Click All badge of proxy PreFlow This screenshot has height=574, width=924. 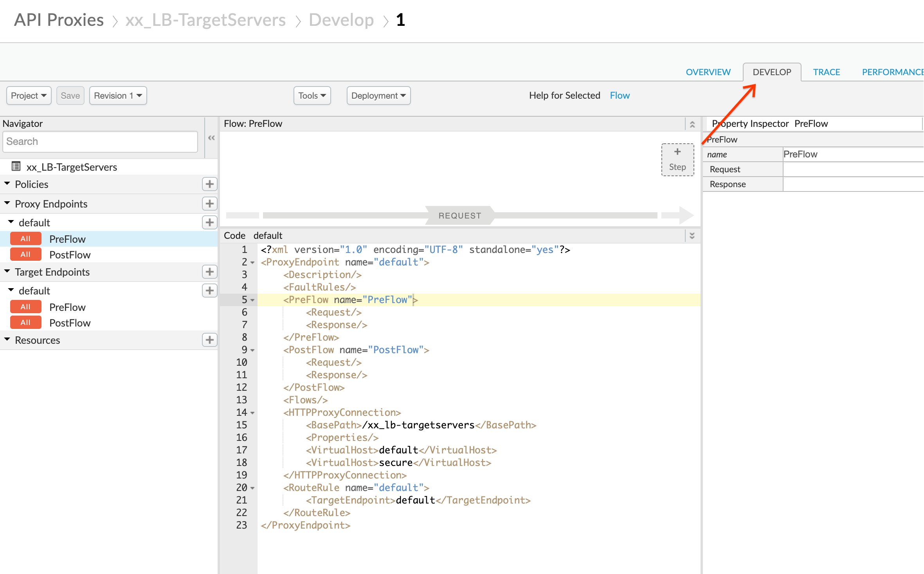point(25,238)
